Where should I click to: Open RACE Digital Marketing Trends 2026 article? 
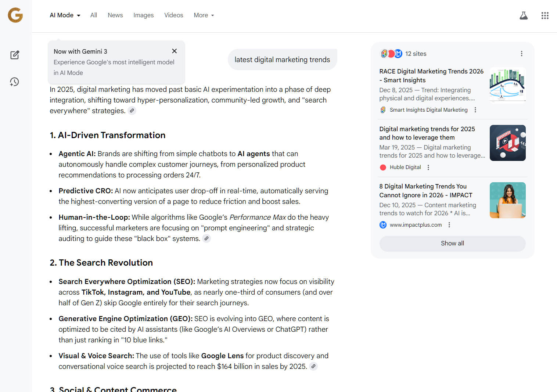431,76
